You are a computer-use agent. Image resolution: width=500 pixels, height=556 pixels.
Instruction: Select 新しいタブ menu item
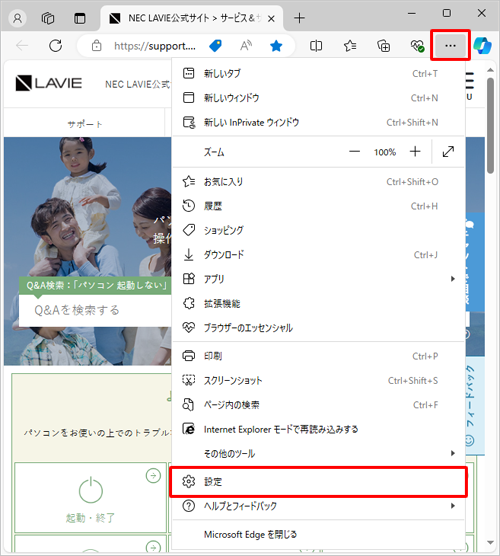pyautogui.click(x=318, y=73)
